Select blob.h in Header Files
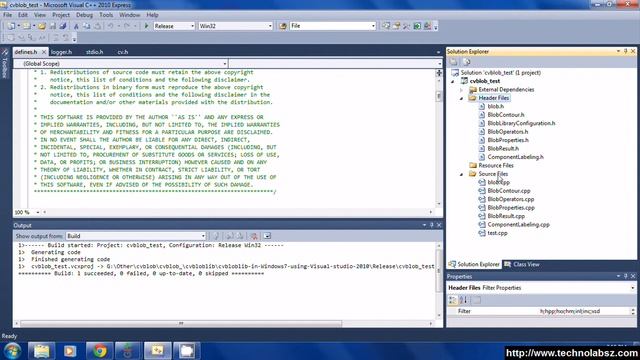The height and width of the screenshot is (360, 640). 496,107
